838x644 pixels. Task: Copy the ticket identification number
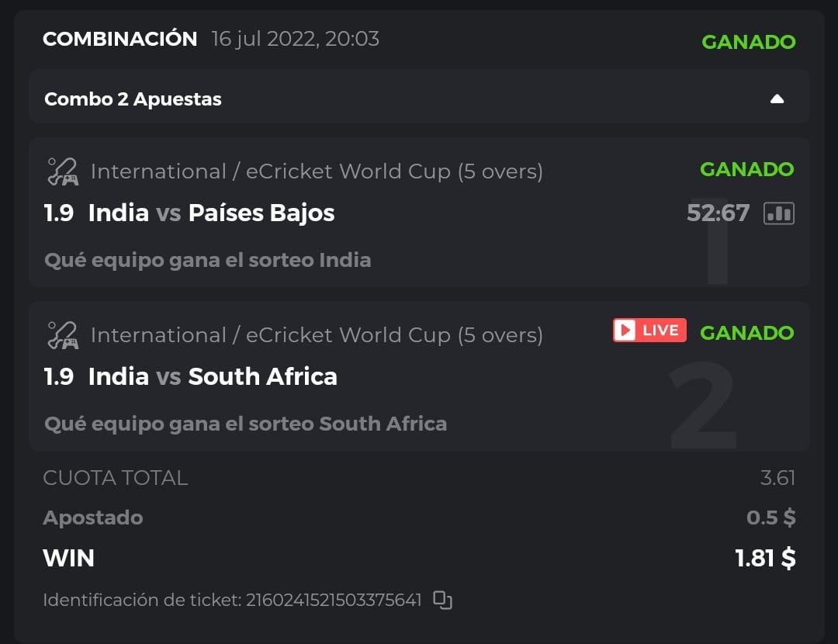[442, 600]
